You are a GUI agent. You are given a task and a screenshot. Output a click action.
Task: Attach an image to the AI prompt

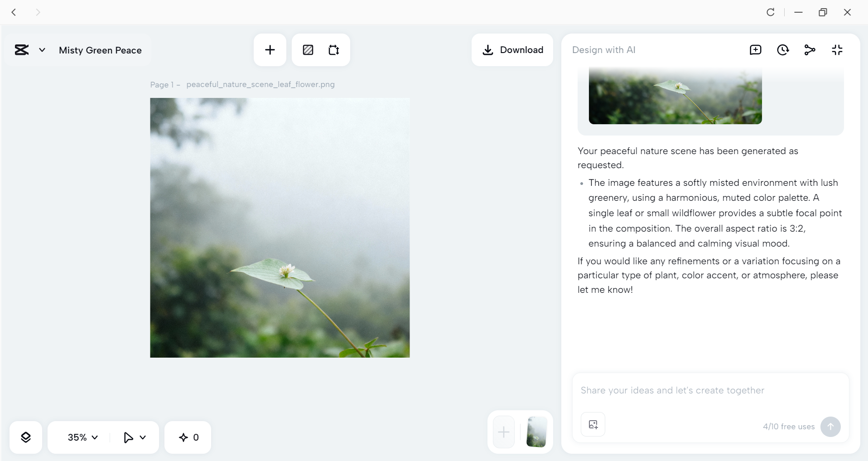[x=593, y=424]
